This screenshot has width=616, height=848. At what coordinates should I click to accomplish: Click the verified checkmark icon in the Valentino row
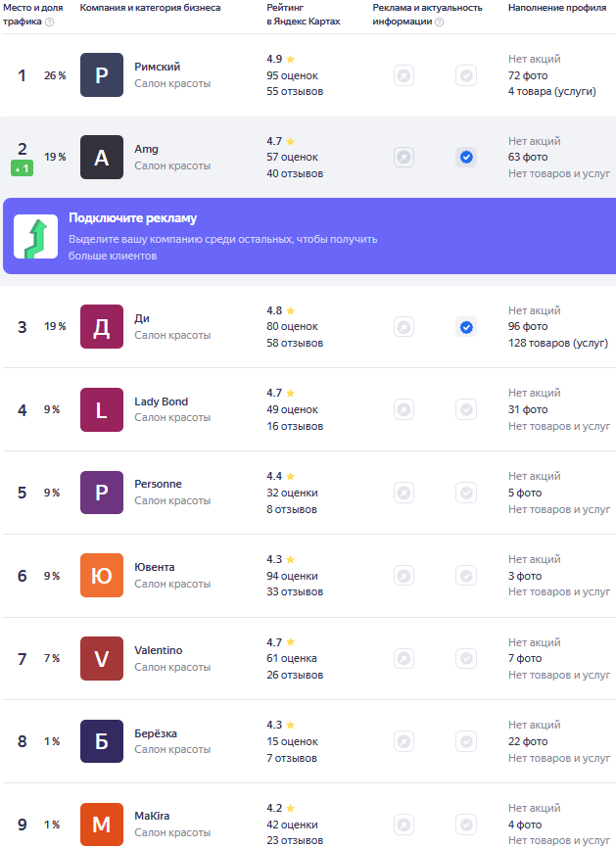pos(466,659)
